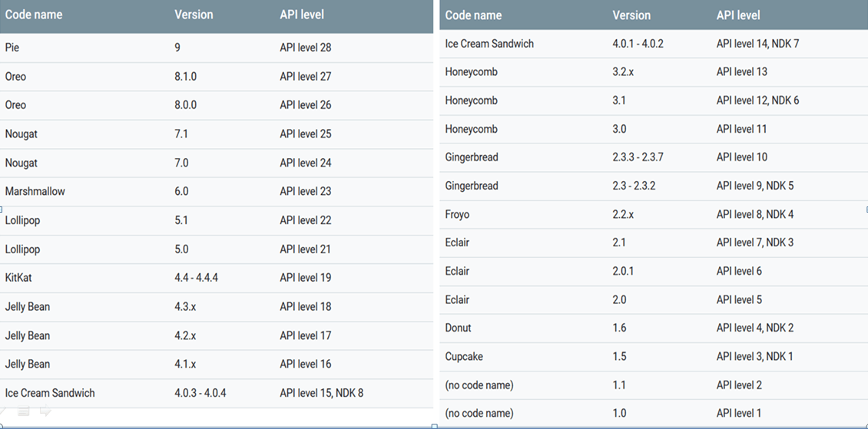
Task: Advance with the faint next-slide arrow icon
Action: 45,411
